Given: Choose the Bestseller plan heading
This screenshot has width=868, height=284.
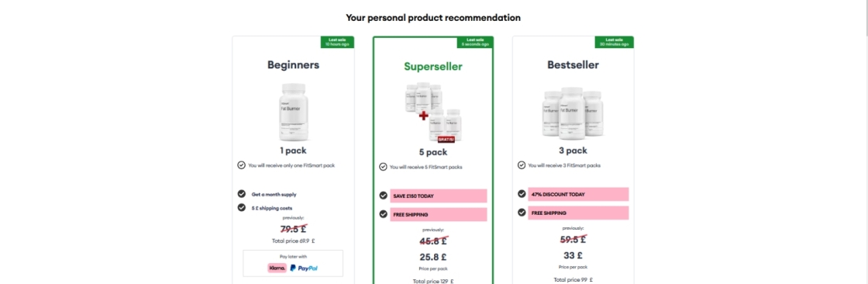Looking at the screenshot, I should [573, 65].
